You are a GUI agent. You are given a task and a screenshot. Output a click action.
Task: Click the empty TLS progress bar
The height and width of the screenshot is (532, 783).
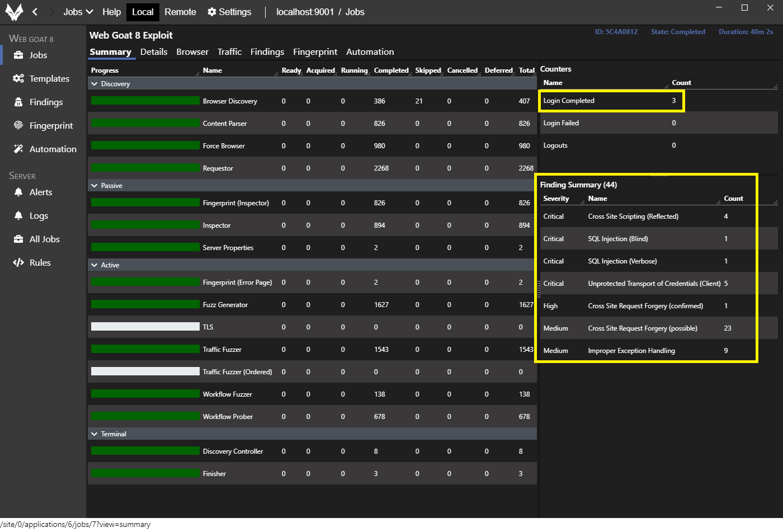[x=145, y=327]
